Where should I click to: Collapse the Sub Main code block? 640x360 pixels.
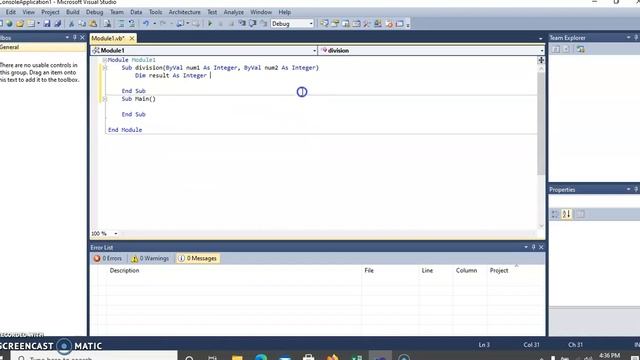click(x=105, y=99)
